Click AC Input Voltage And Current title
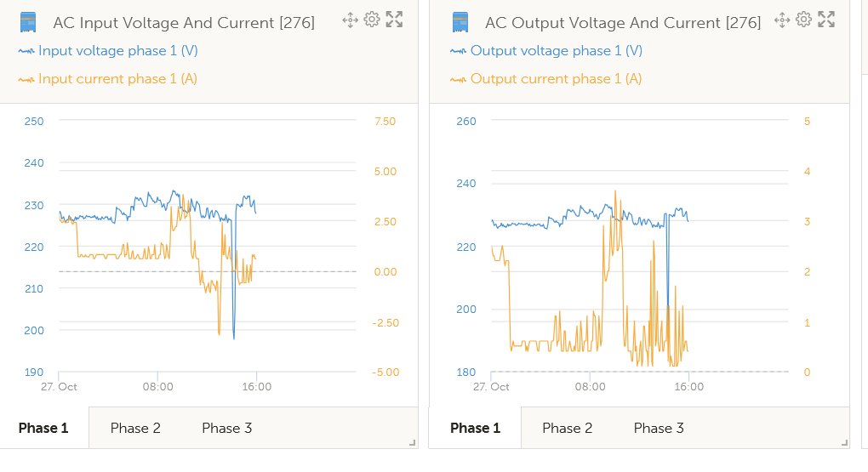868x472 pixels. 184,23
